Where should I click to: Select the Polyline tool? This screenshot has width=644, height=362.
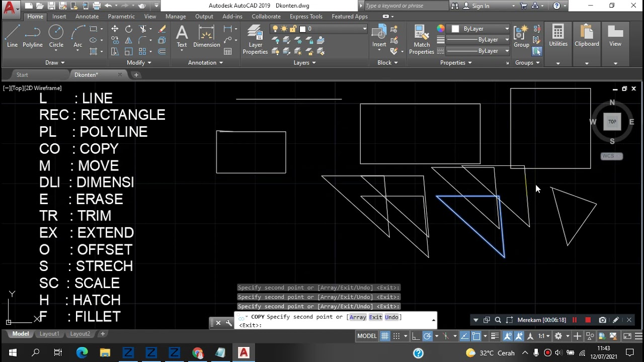[32, 36]
